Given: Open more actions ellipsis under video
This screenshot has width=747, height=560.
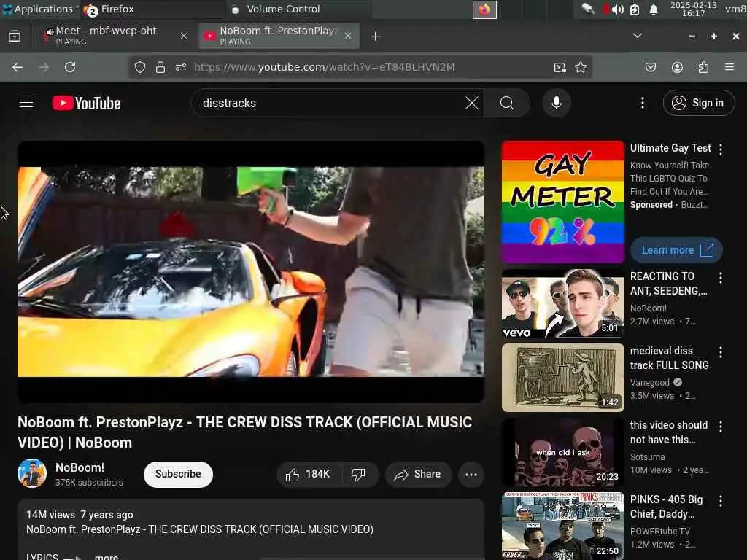Looking at the screenshot, I should point(471,474).
